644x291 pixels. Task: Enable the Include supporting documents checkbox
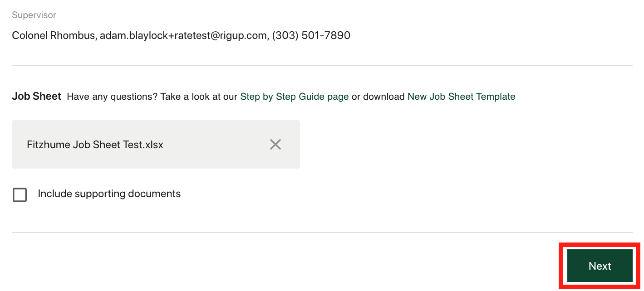(x=20, y=195)
